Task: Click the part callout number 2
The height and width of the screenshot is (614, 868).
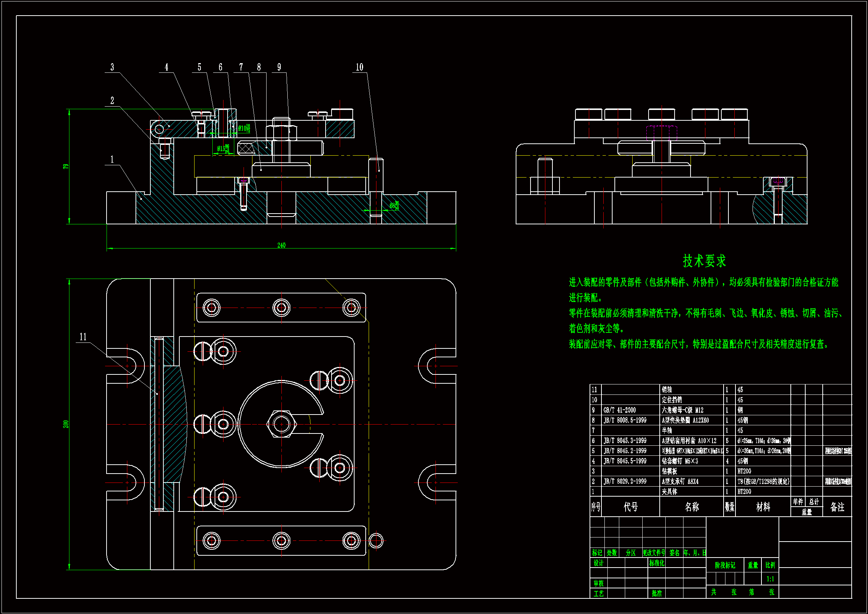Action: (x=112, y=101)
